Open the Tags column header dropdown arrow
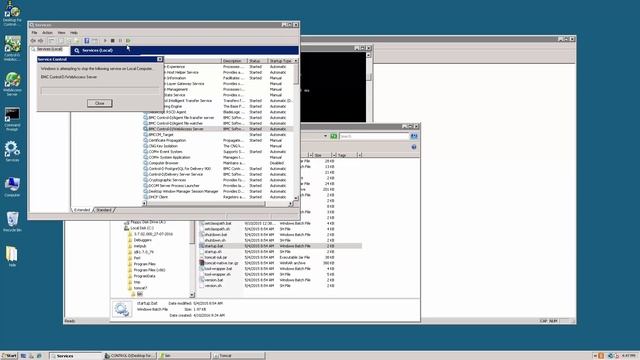 pos(359,155)
